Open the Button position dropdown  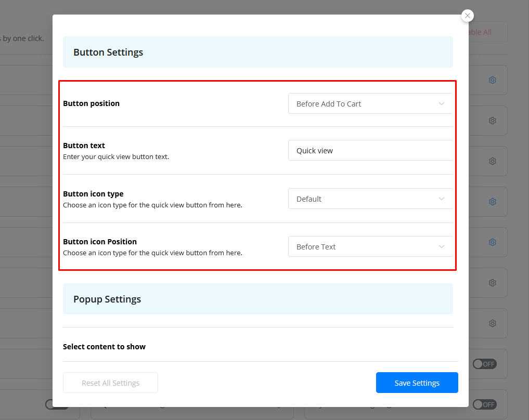point(370,103)
